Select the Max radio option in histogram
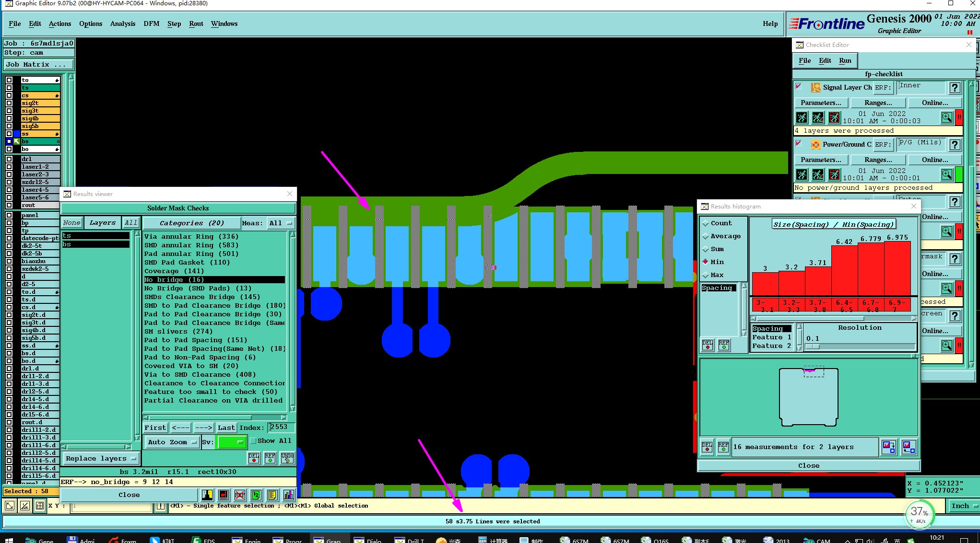The height and width of the screenshot is (543, 980). (x=706, y=275)
